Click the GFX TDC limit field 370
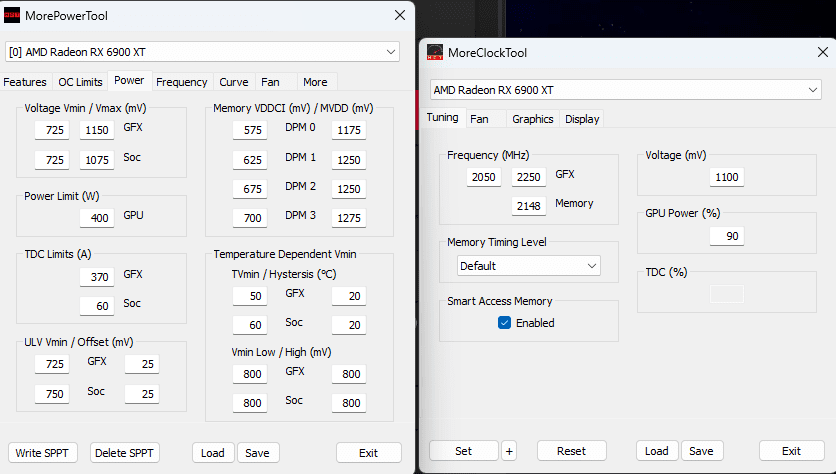Screen dimensions: 836x474 click(x=97, y=277)
